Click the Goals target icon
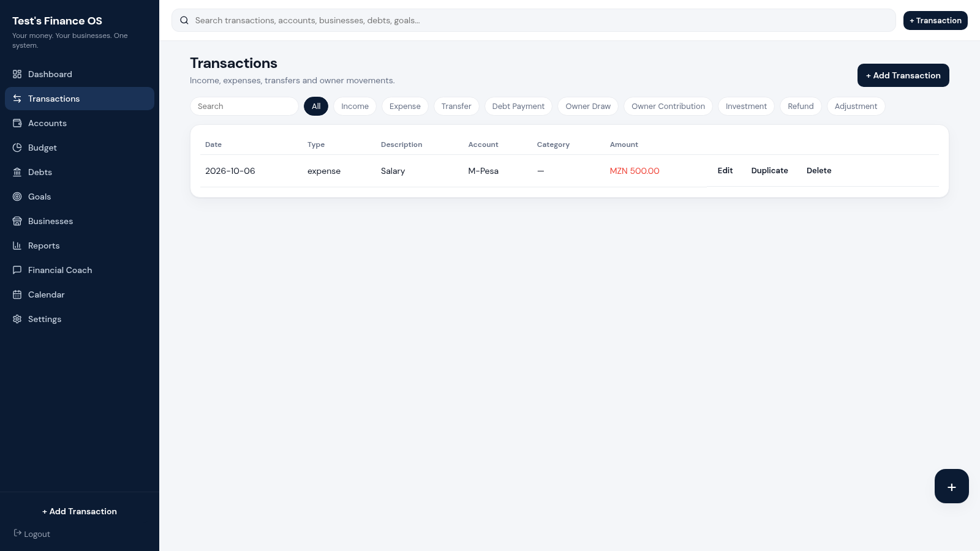The width and height of the screenshot is (980, 551). pyautogui.click(x=17, y=197)
